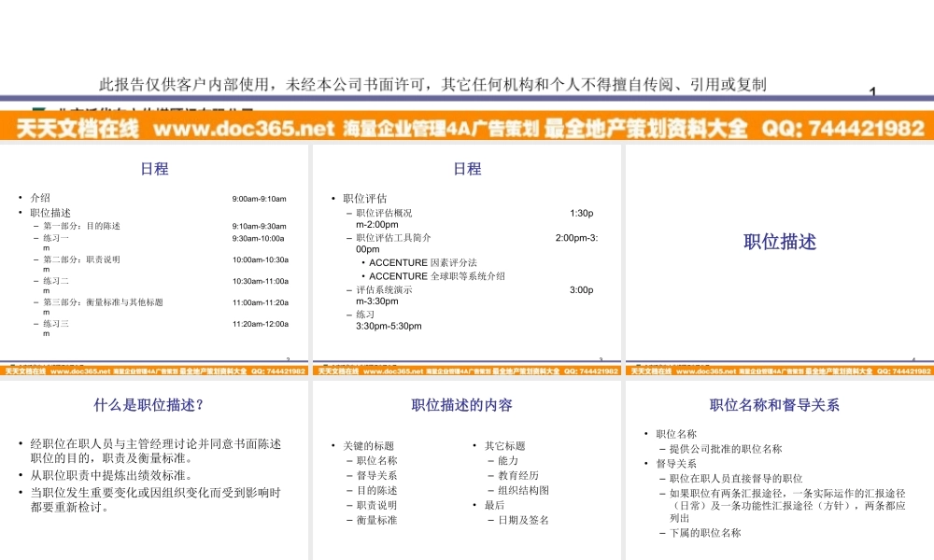934x560 pixels.
Task: Select 职位在职人员直接督导的职位 line
Action: (x=736, y=479)
